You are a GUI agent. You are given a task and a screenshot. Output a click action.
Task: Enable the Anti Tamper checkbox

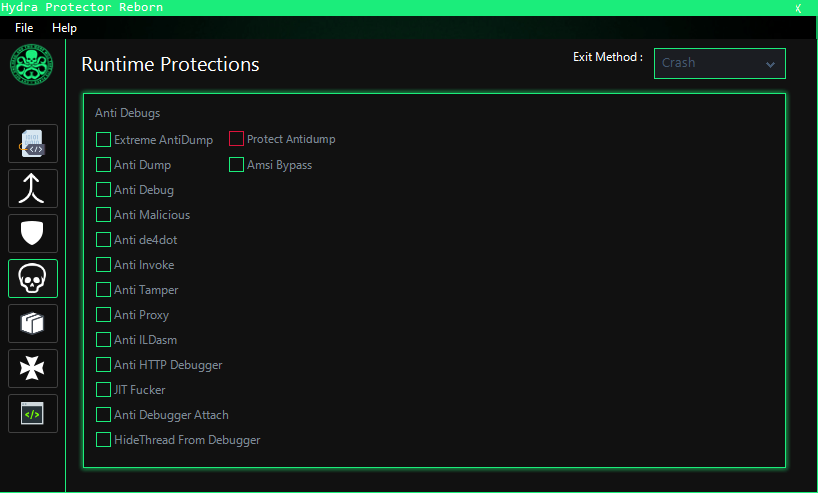point(104,290)
